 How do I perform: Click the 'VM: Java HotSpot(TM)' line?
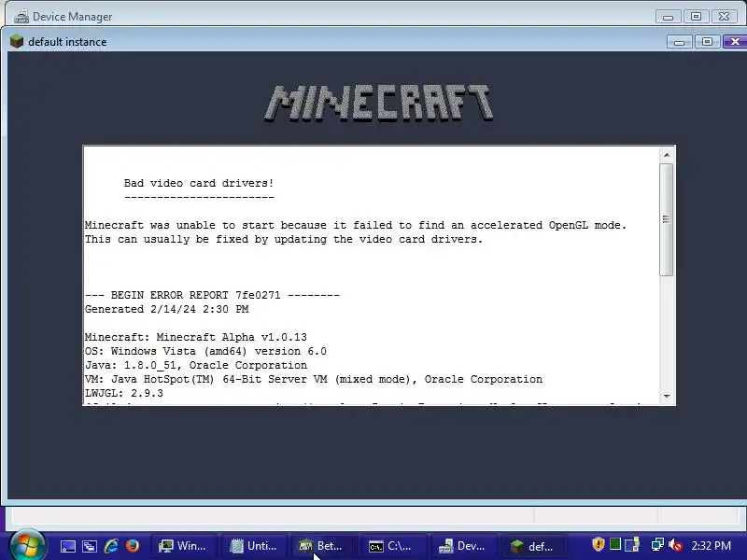[x=314, y=379]
